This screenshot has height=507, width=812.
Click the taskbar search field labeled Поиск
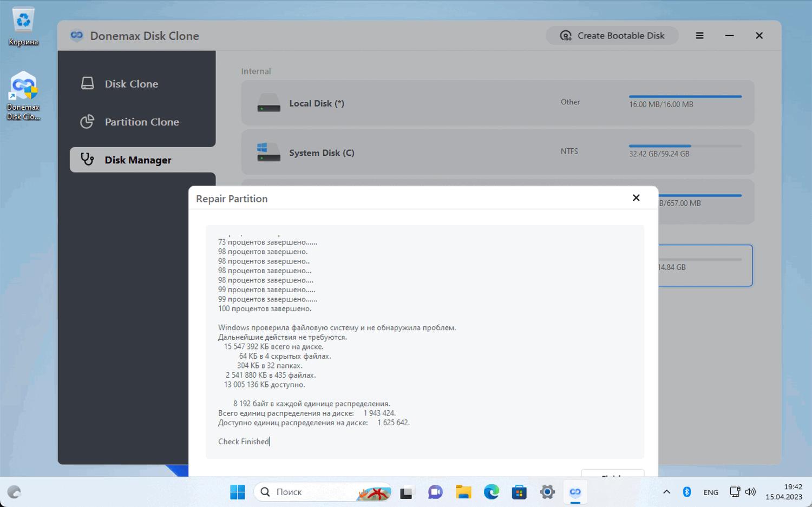coord(323,492)
